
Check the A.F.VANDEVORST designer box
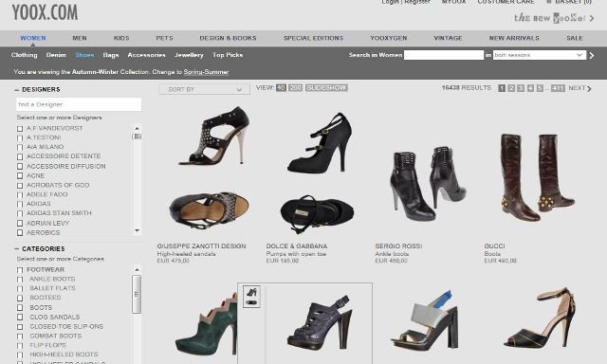pyautogui.click(x=20, y=128)
